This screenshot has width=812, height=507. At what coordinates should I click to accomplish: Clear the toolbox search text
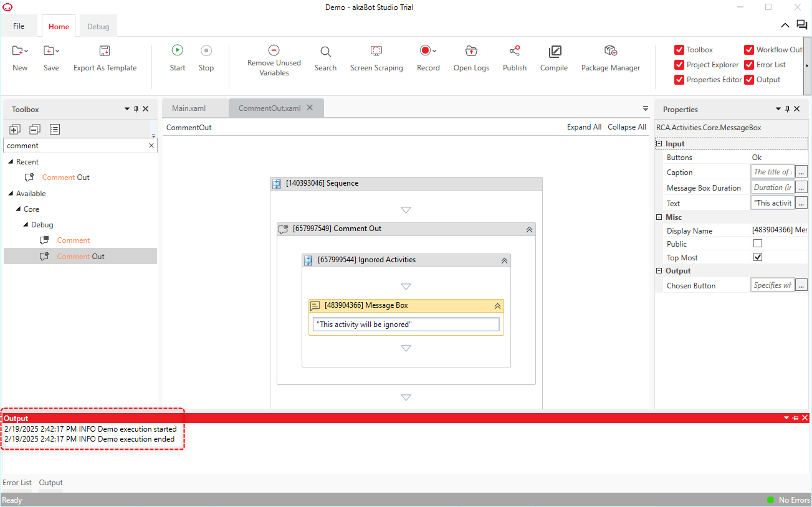151,146
